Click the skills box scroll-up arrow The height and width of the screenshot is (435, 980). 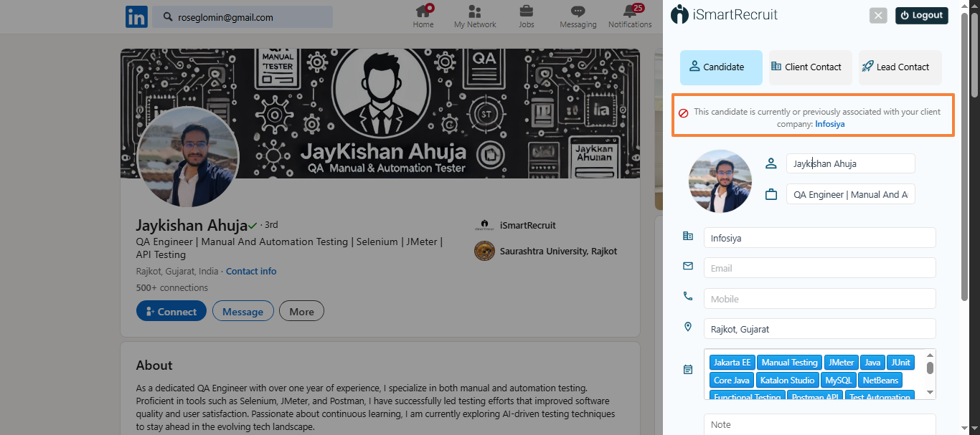pos(930,355)
